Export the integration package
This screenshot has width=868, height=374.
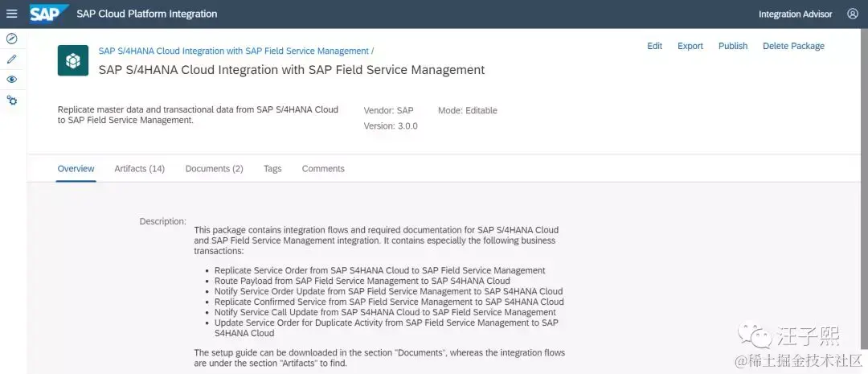[x=690, y=46]
